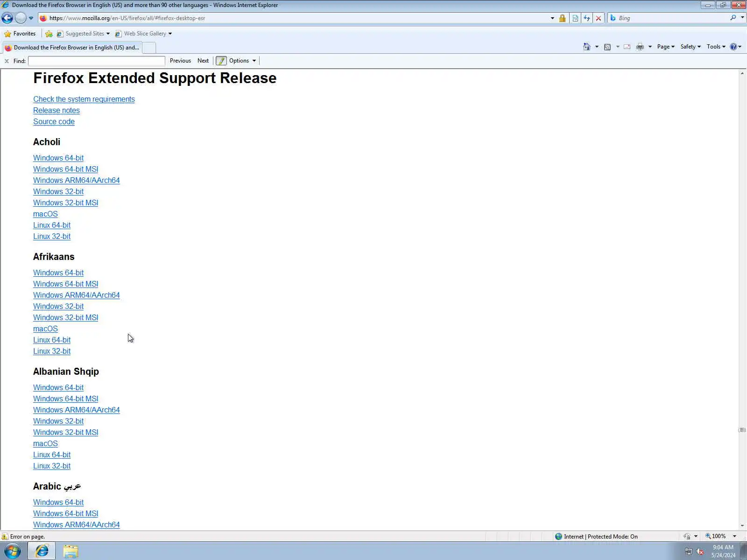747x560 pixels.
Task: Open Check the system requirements link
Action: coord(84,99)
